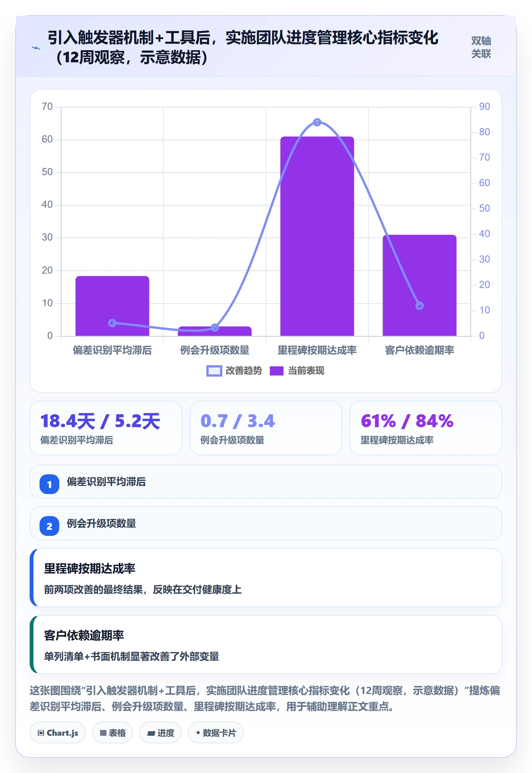Viewport: 532px width, 773px height.
Task: Click the summary paragraph starting with 这张图围绕
Action: [x=265, y=699]
